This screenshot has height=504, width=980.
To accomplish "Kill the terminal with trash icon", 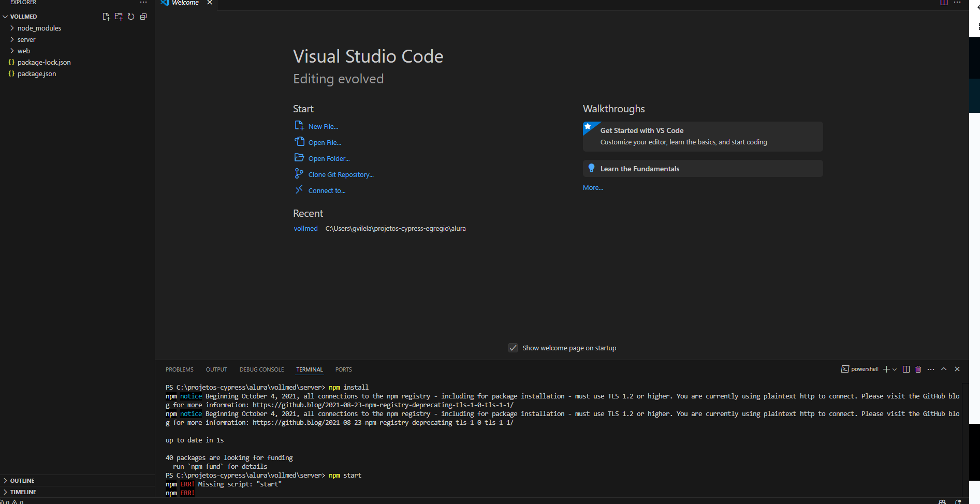I will tap(918, 369).
